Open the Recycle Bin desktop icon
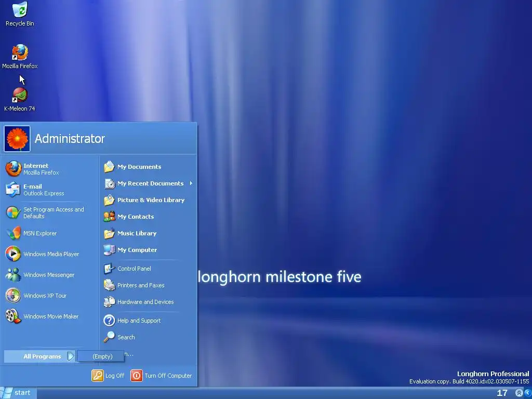The height and width of the screenshot is (399, 532). point(20,14)
